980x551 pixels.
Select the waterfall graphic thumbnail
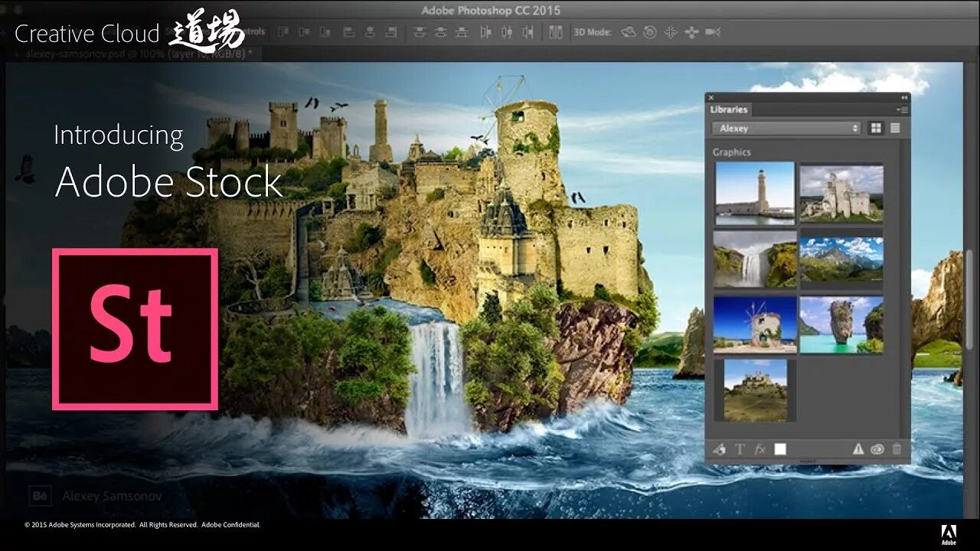pyautogui.click(x=755, y=260)
